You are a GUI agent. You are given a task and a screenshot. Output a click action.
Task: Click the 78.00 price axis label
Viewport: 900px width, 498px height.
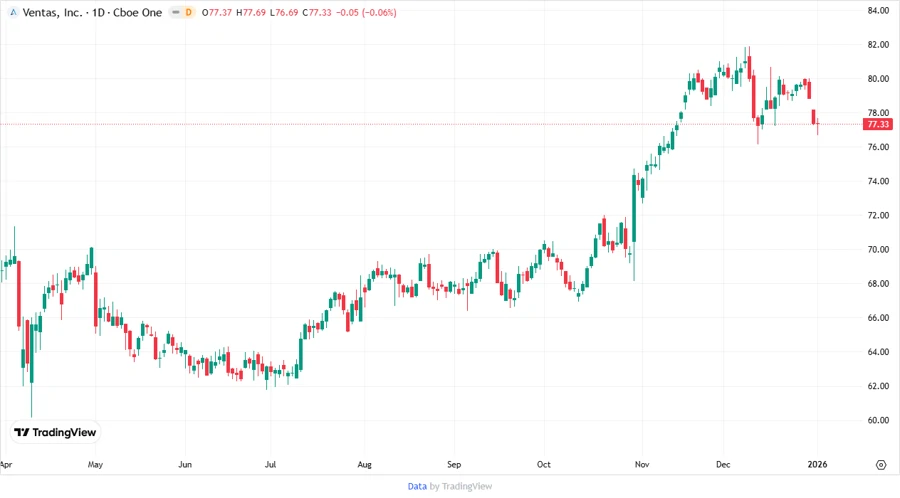click(878, 113)
